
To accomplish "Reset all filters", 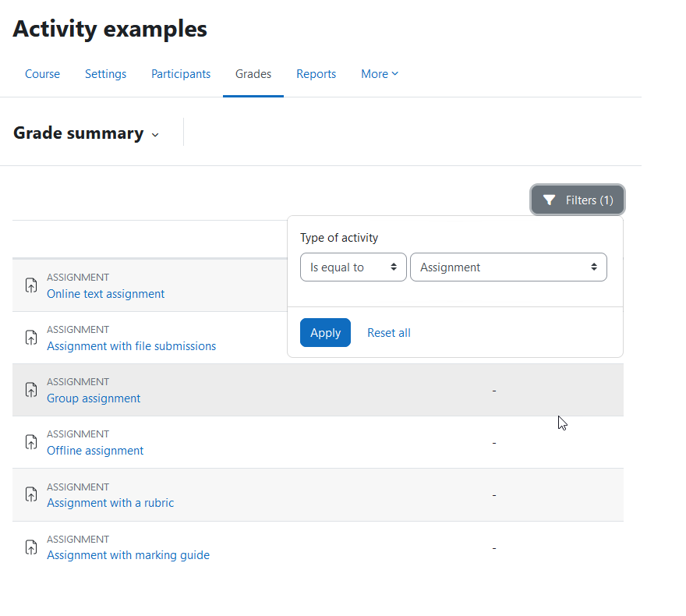I will pyautogui.click(x=388, y=333).
